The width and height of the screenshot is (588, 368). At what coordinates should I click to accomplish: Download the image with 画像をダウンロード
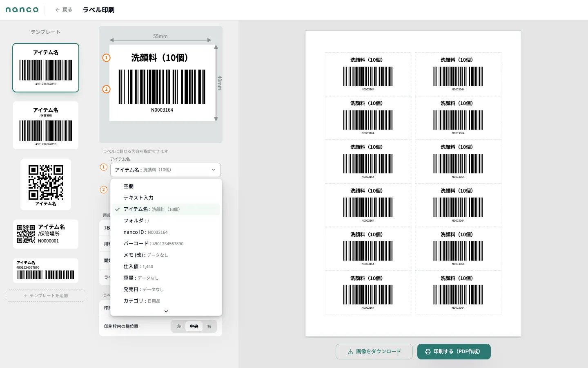(374, 352)
